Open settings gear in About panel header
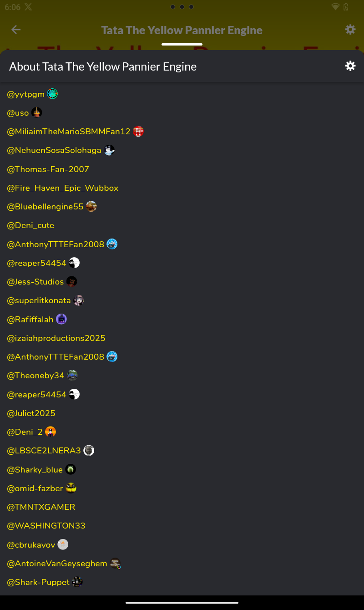The width and height of the screenshot is (364, 610). click(x=350, y=66)
